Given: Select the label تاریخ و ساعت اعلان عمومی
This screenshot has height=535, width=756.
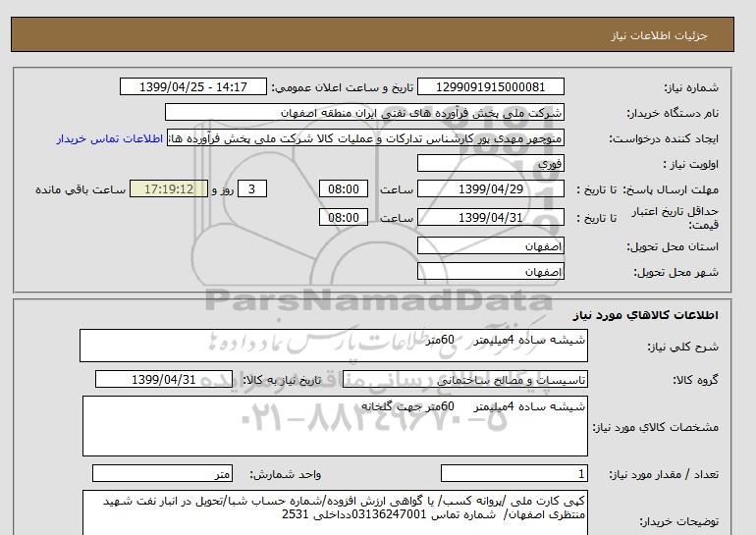Looking at the screenshot, I should 343,87.
